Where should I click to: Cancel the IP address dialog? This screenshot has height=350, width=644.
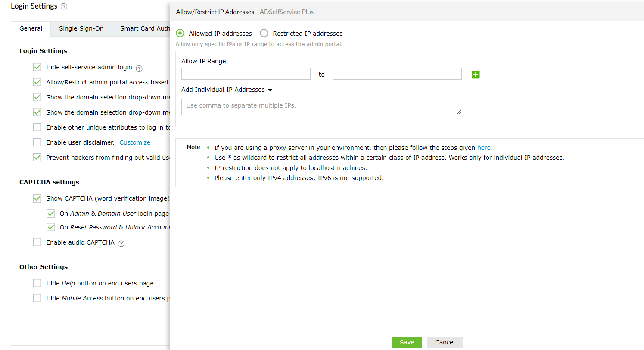[x=445, y=342]
